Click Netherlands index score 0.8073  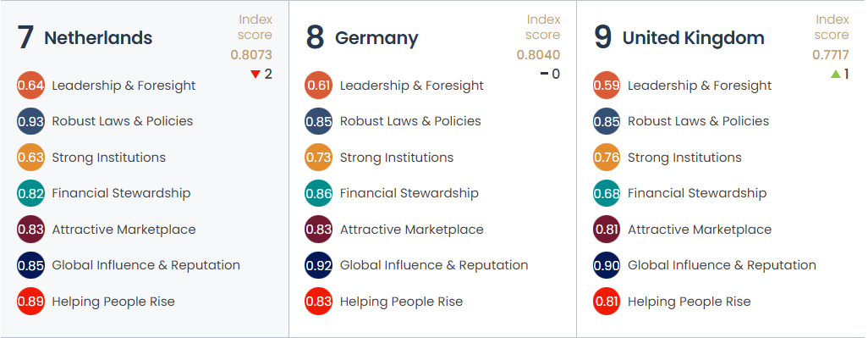pos(251,55)
